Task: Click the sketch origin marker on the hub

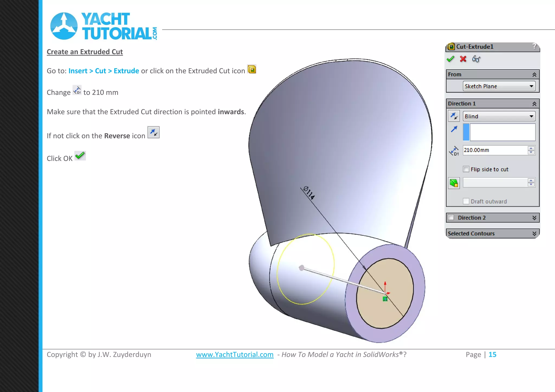Action: tap(385, 299)
